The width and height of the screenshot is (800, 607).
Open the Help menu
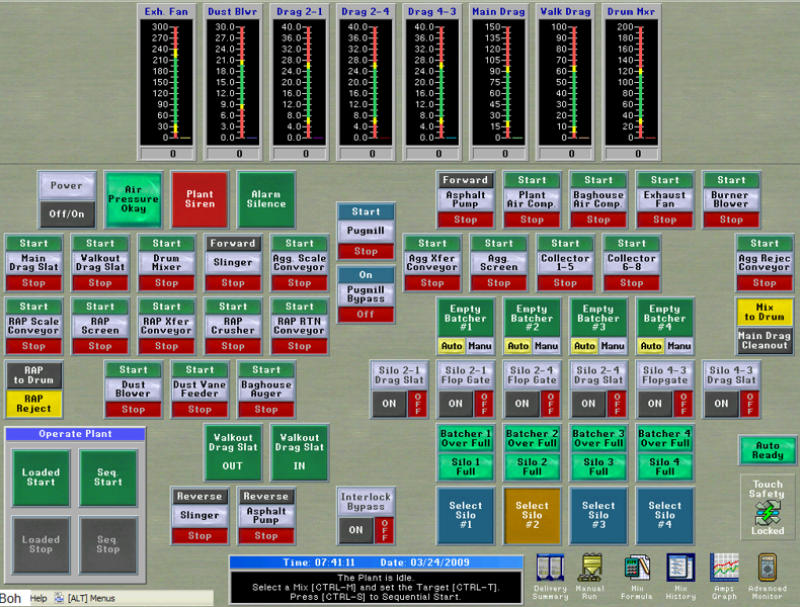(39, 598)
